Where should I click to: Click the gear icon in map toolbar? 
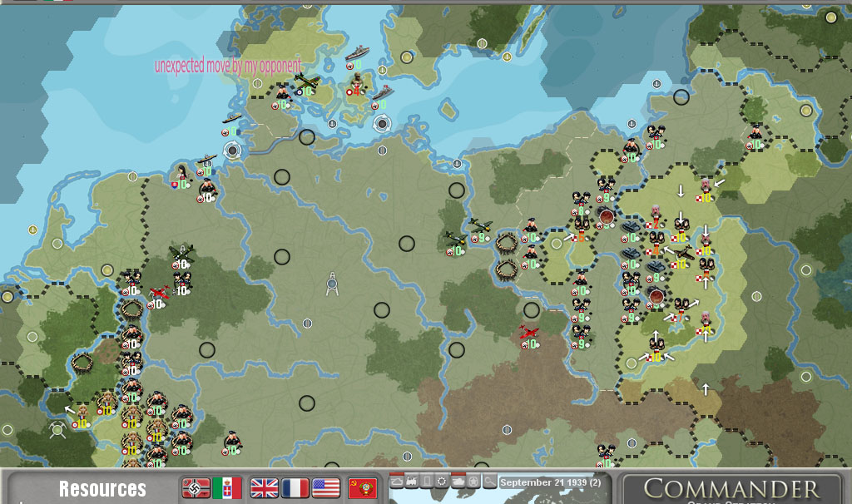(x=443, y=482)
